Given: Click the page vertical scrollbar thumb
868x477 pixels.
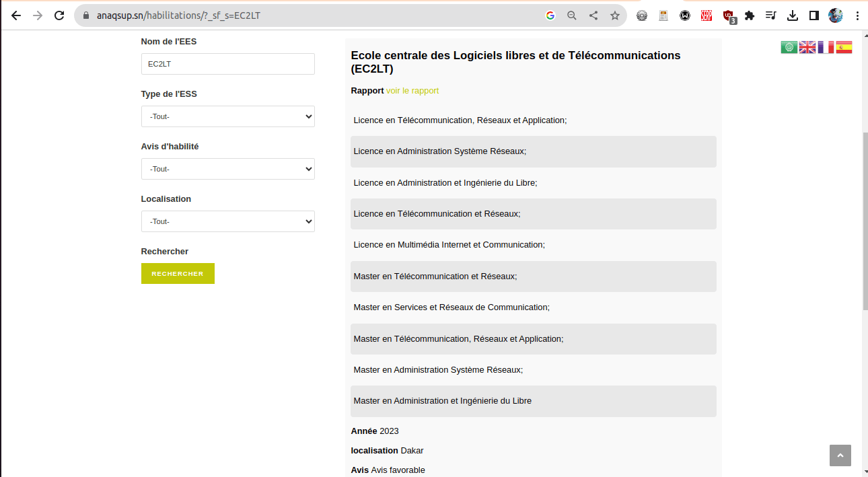Looking at the screenshot, I should point(865,221).
